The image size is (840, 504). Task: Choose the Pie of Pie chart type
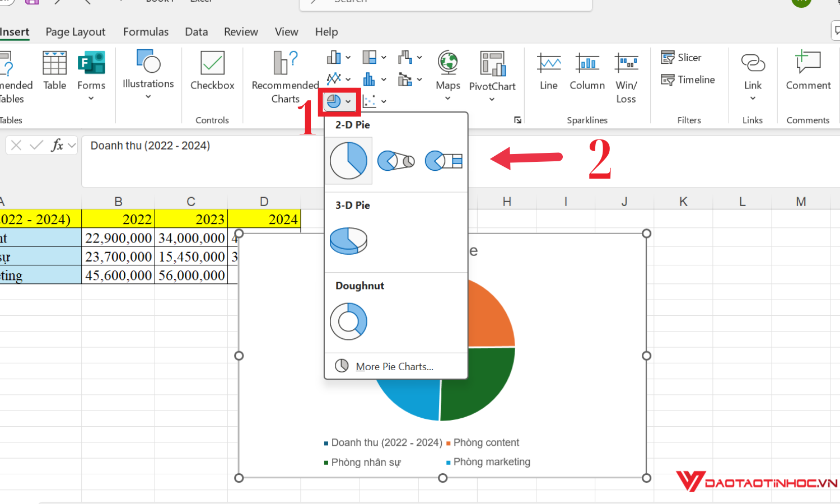click(x=396, y=161)
